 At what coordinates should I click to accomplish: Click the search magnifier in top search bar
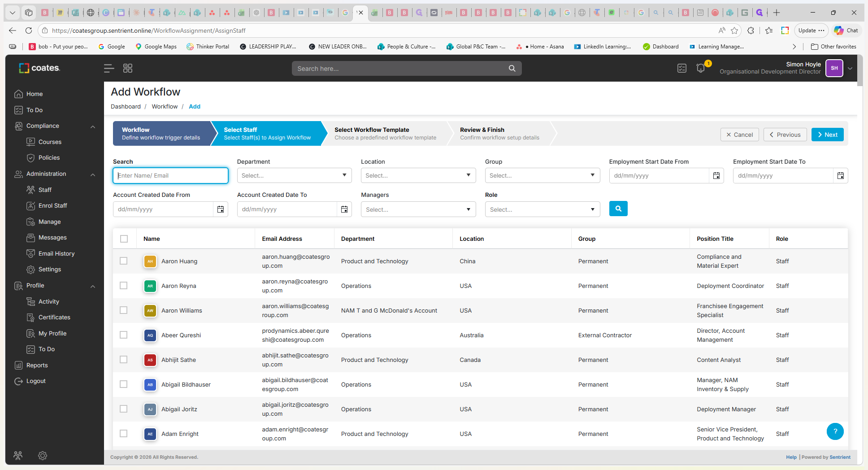(x=512, y=68)
